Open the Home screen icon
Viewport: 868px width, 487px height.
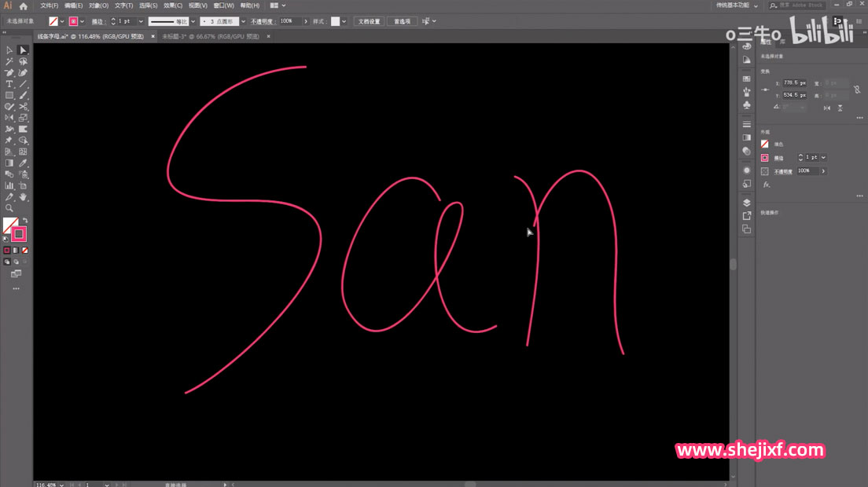point(24,6)
